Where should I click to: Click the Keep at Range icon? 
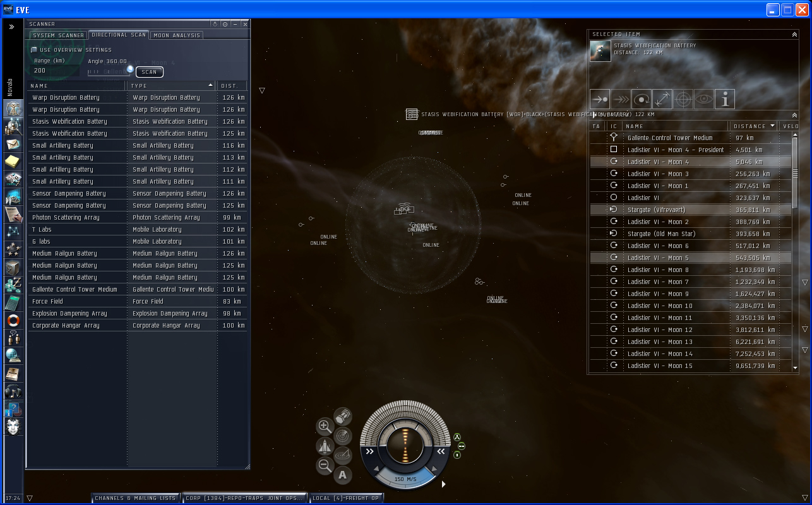[x=662, y=99]
